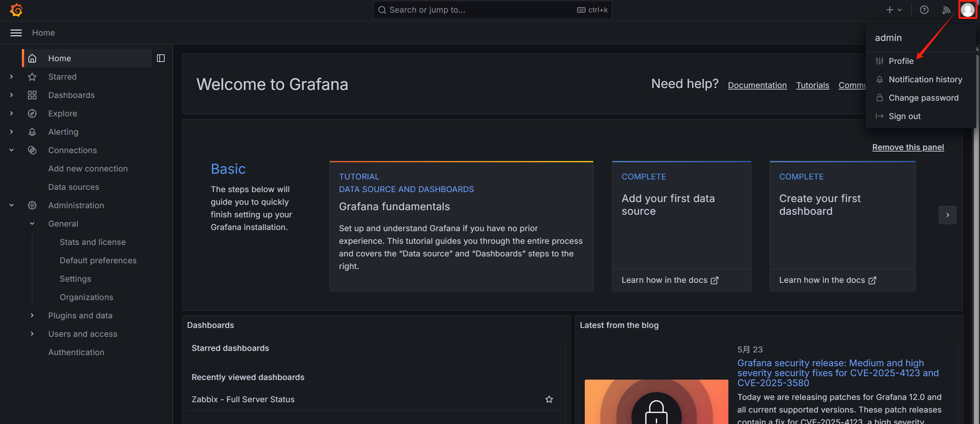Open the Documentation link
This screenshot has height=424, width=980.
(x=757, y=85)
